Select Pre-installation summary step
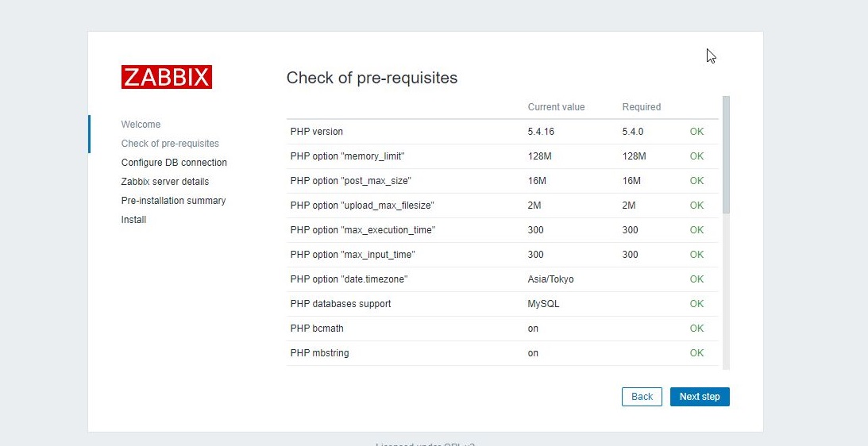The image size is (868, 446). [x=173, y=200]
